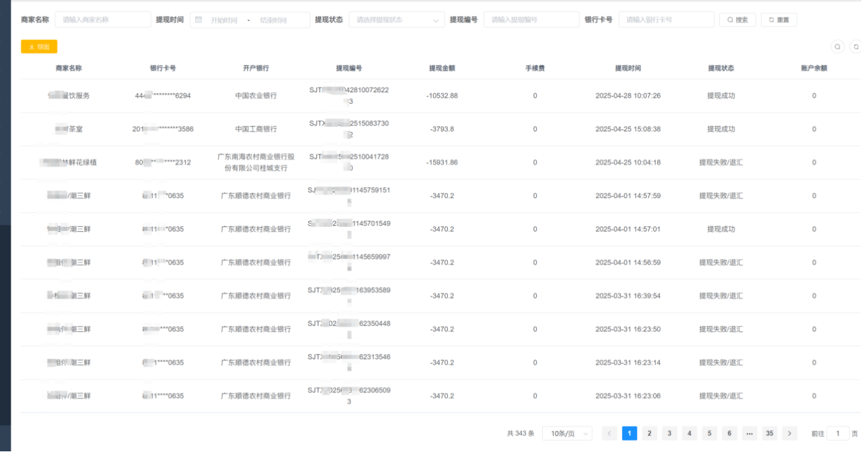This screenshot has height=452, width=868.
Task: Click the 开户银行 column header
Action: click(256, 68)
